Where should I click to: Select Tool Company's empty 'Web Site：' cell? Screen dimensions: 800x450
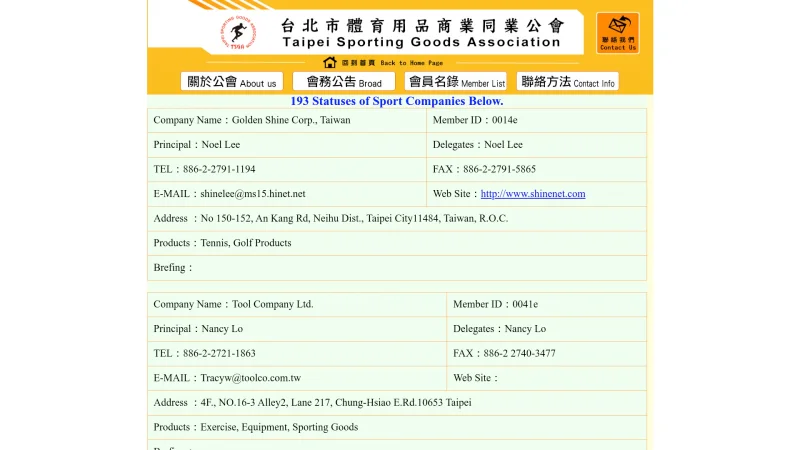[546, 378]
